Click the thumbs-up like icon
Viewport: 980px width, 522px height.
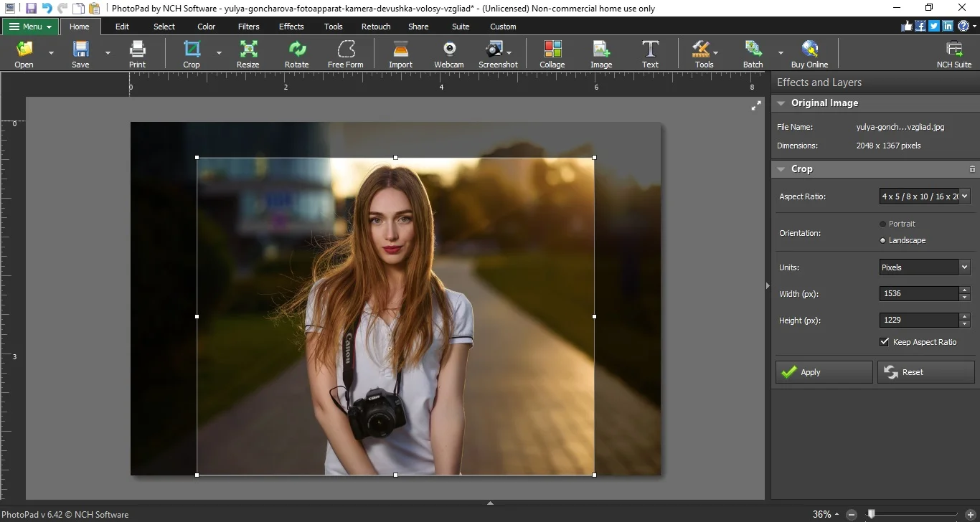pyautogui.click(x=907, y=27)
